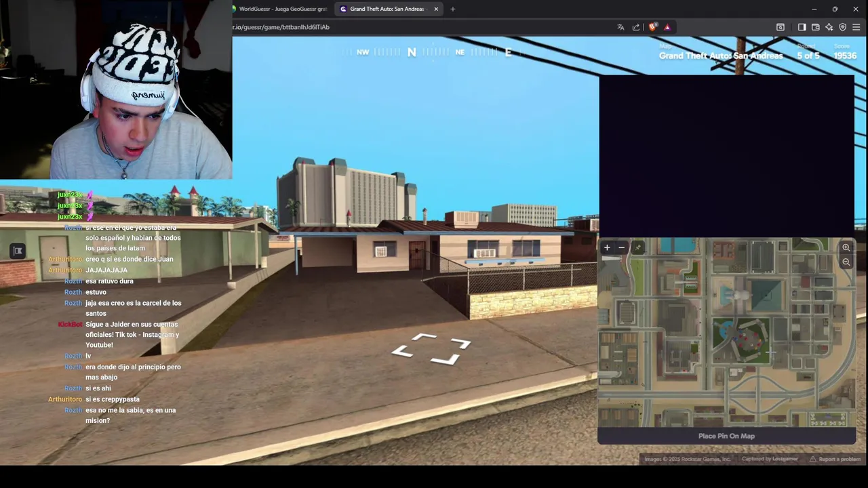Minimize the browser window
The height and width of the screenshot is (488, 868).
click(814, 9)
